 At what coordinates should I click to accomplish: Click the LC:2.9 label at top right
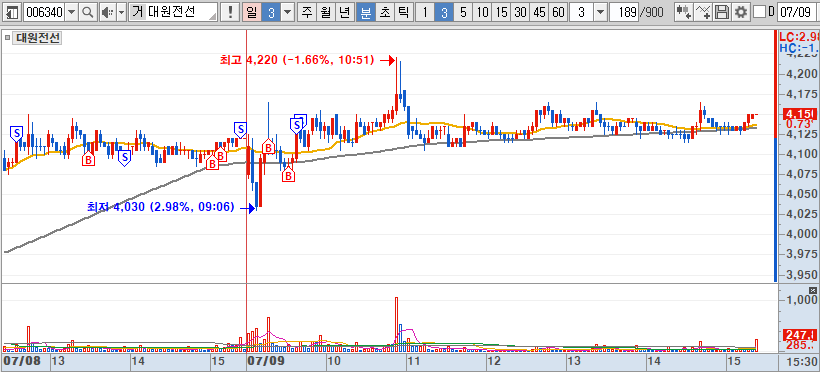[x=798, y=37]
